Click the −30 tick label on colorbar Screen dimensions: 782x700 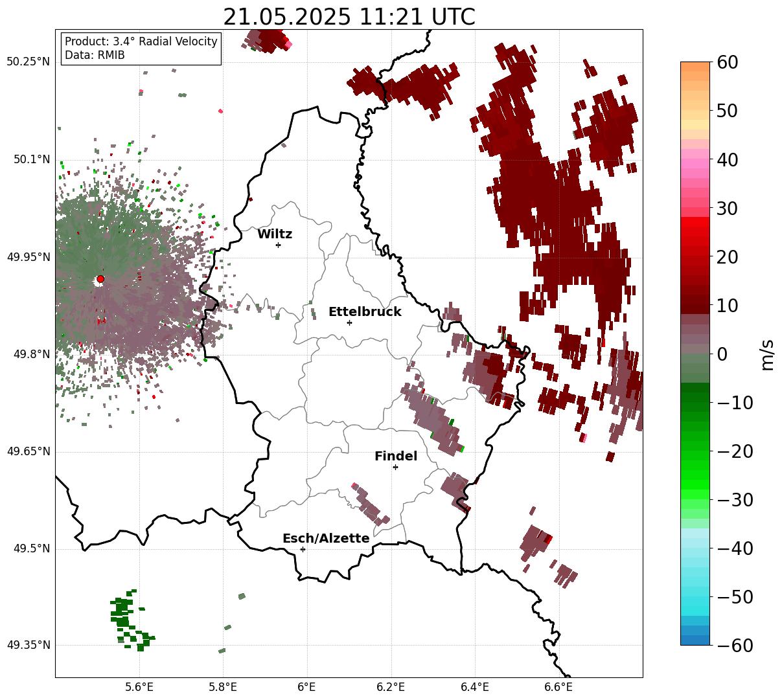pos(735,500)
